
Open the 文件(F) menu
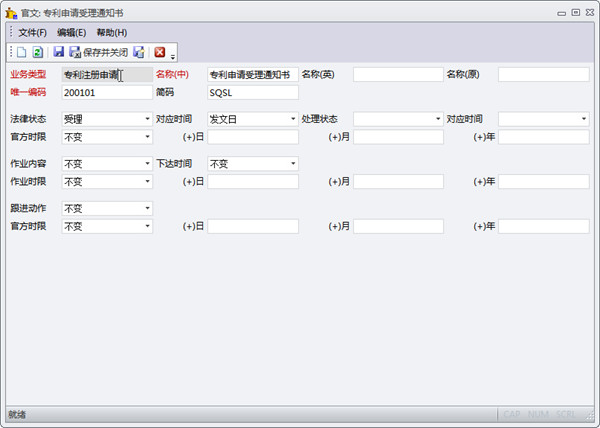(33, 33)
